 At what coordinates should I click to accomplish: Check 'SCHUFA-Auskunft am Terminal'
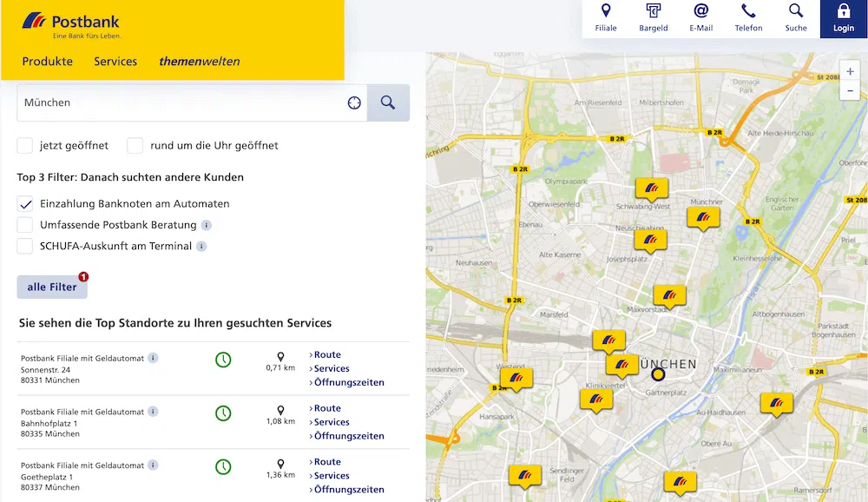click(x=25, y=246)
